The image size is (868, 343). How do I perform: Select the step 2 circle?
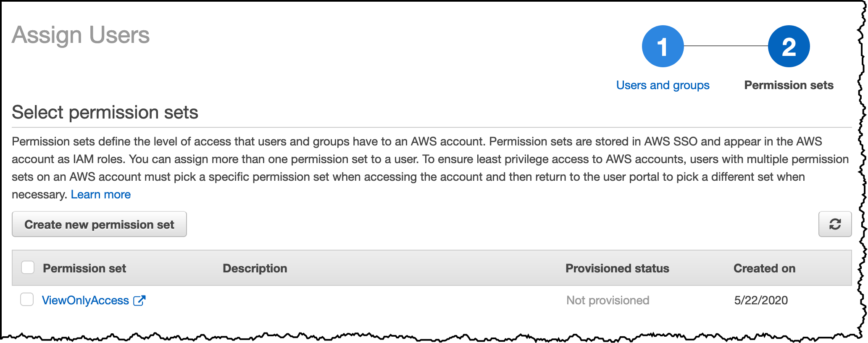[x=789, y=46]
